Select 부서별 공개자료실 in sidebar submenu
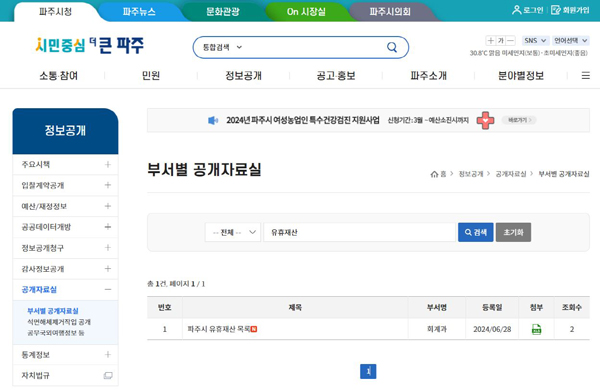This screenshot has height=390, width=600. point(53,311)
